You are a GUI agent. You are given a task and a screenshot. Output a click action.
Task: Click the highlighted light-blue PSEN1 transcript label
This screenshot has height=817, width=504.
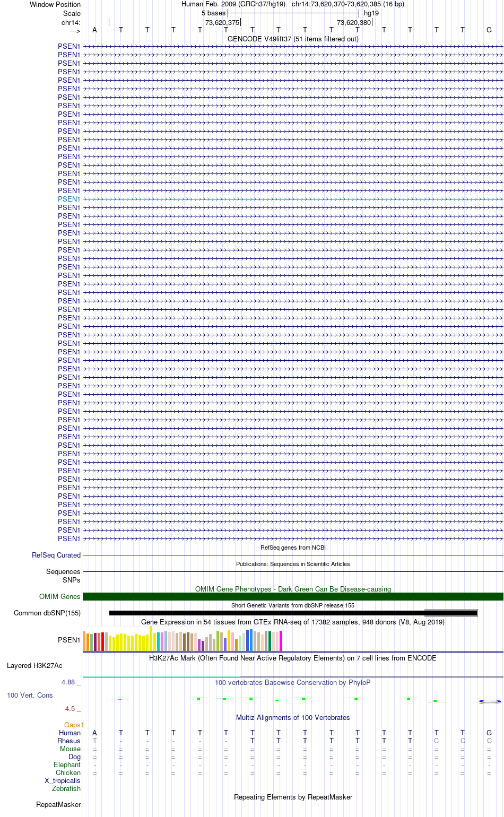click(x=69, y=199)
